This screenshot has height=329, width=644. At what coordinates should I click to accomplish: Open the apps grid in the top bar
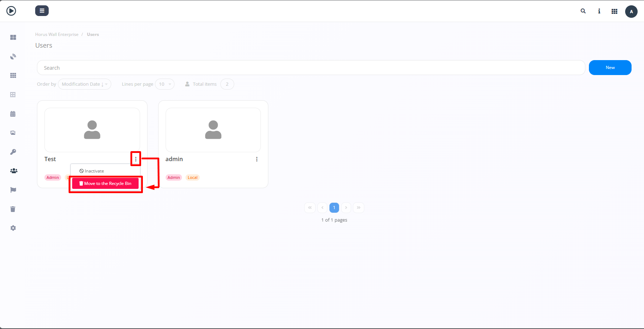(615, 11)
